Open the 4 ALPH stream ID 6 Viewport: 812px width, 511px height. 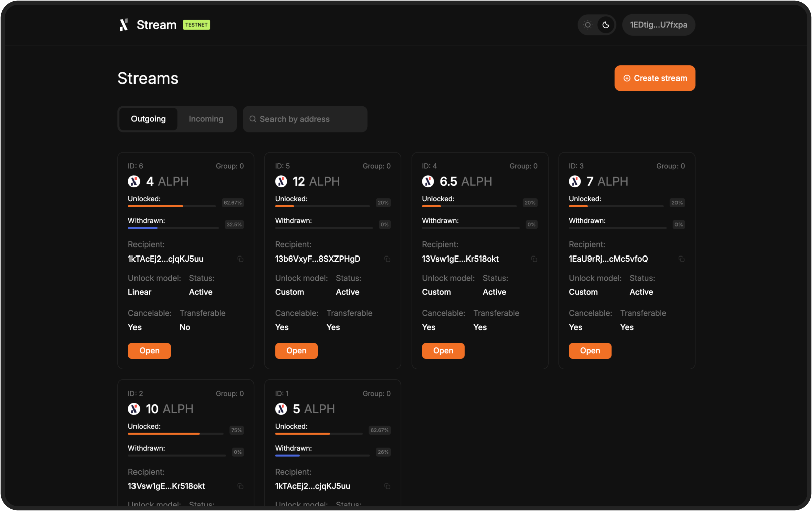(149, 351)
